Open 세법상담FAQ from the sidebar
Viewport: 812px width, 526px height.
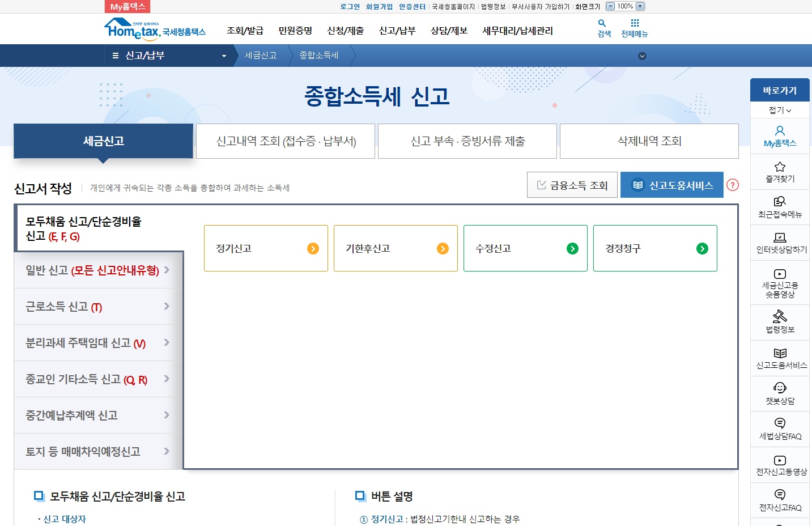tap(780, 429)
